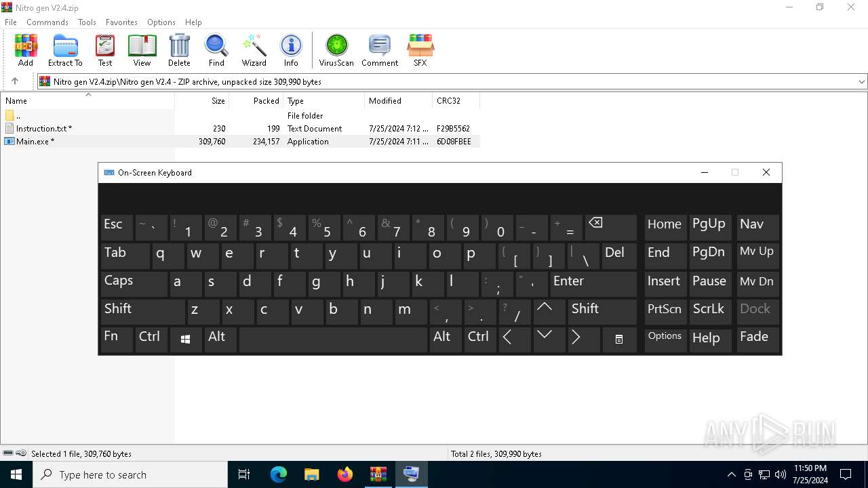
Task: Sort by Packed column header
Action: [256, 100]
